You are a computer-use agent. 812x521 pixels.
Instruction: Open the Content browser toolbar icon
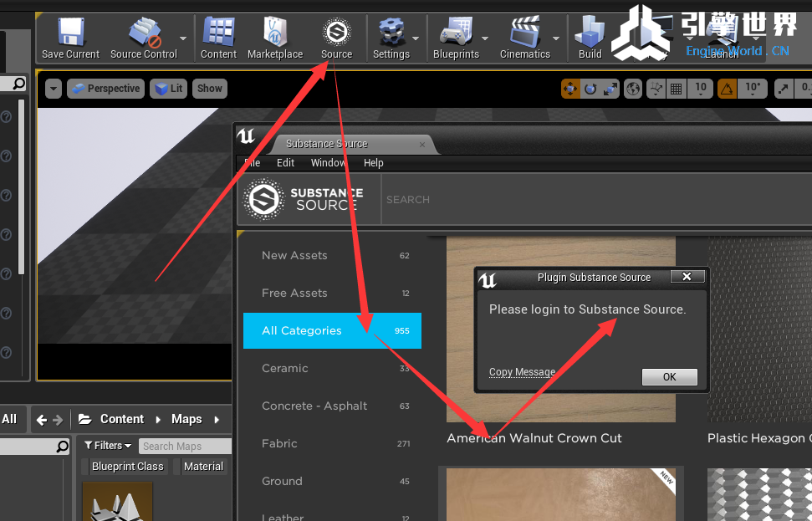(218, 32)
